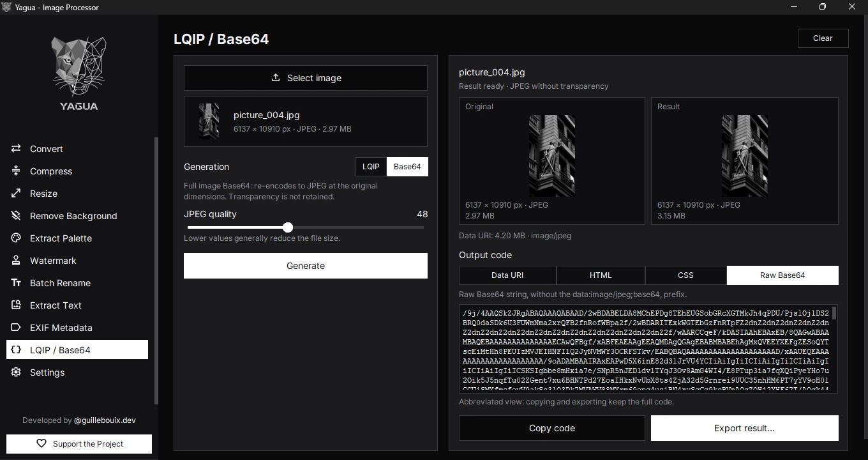The width and height of the screenshot is (868, 460).
Task: Click the JPEG quality slider handle
Action: click(x=288, y=227)
